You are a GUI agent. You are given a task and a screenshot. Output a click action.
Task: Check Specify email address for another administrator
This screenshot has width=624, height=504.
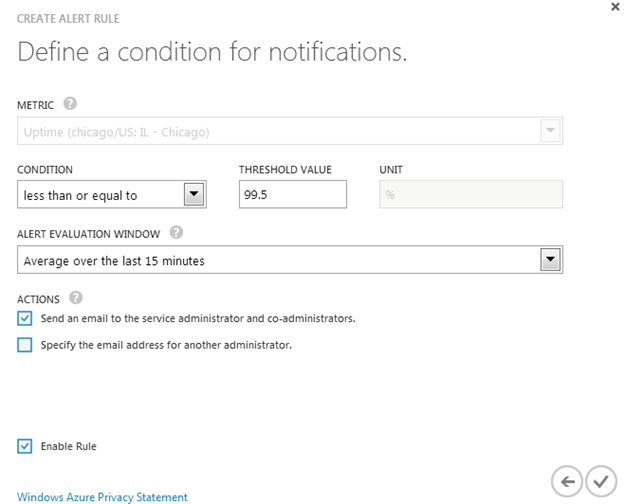(25, 345)
